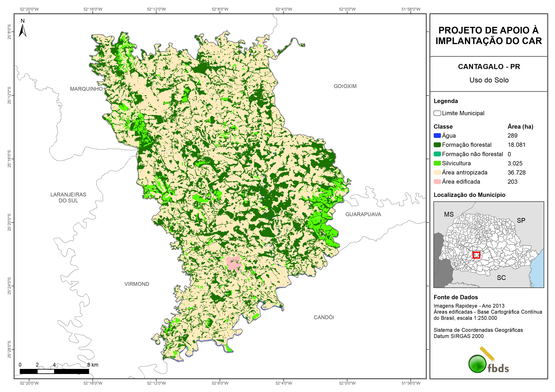Click the Área antropizada beige swatch
The image size is (555, 392).
437,172
